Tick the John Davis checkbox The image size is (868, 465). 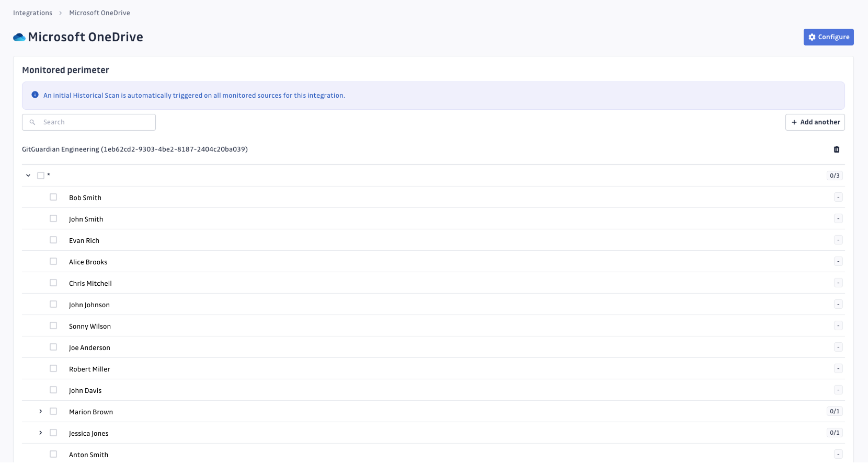53,390
